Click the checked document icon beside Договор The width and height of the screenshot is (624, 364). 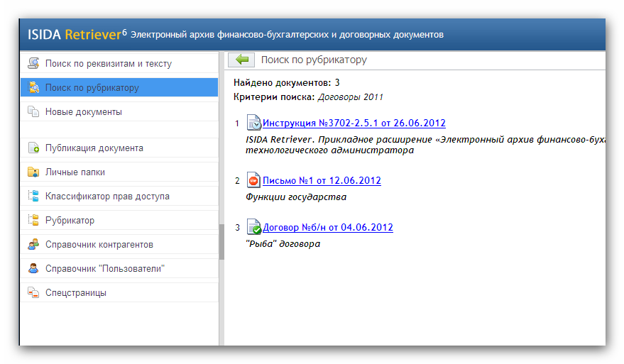click(x=253, y=227)
